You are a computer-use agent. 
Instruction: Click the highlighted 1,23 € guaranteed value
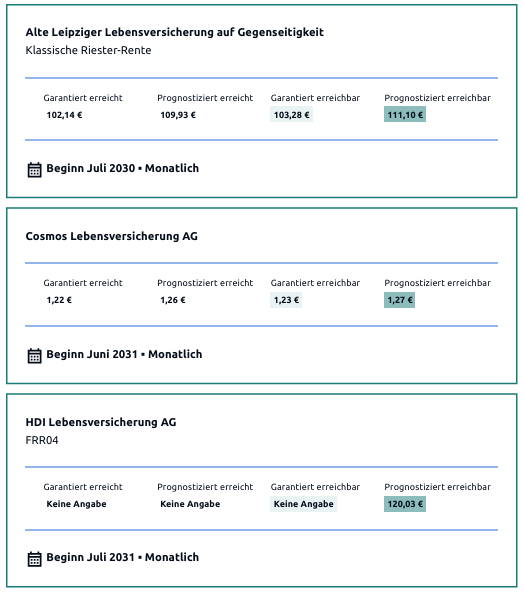pos(286,300)
